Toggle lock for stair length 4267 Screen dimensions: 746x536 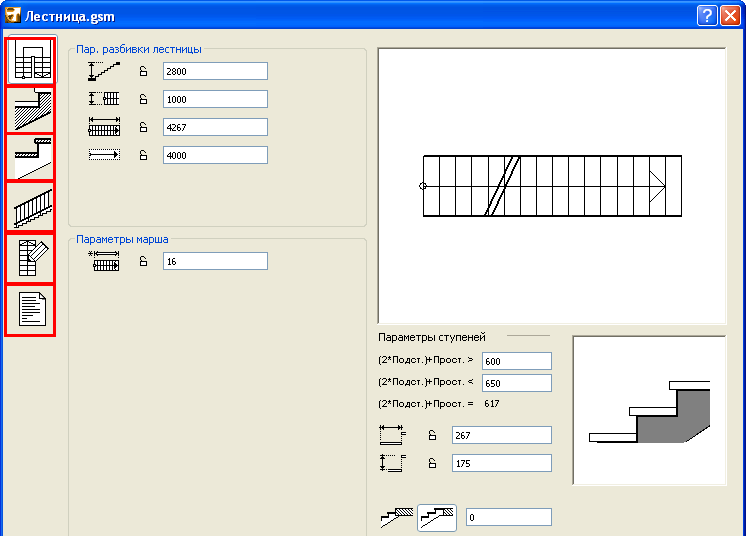click(x=143, y=127)
